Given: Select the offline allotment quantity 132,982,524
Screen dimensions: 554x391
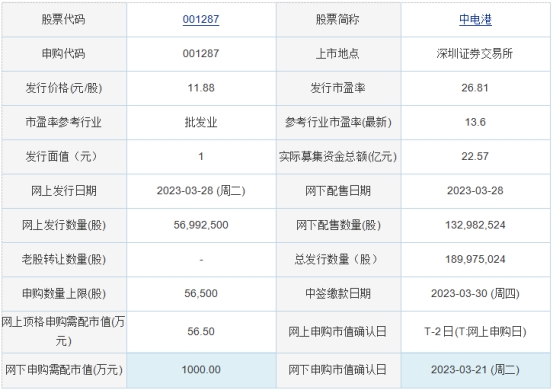Looking at the screenshot, I should 475,225.
